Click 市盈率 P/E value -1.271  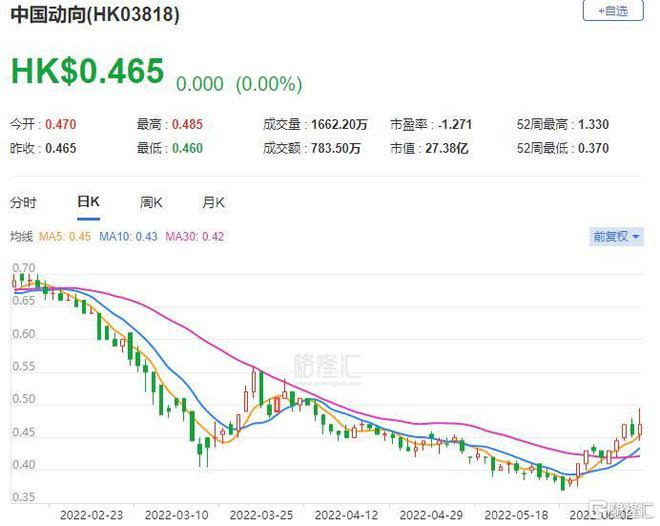455,125
